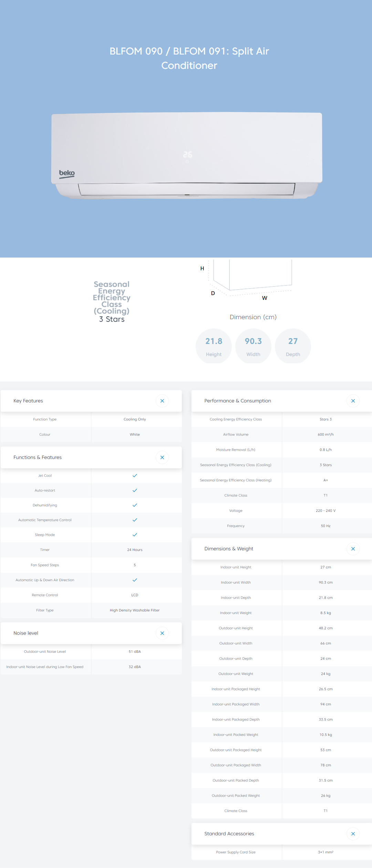Click the Sleep Mode checkmark
This screenshot has height=868, width=372.
(x=135, y=535)
